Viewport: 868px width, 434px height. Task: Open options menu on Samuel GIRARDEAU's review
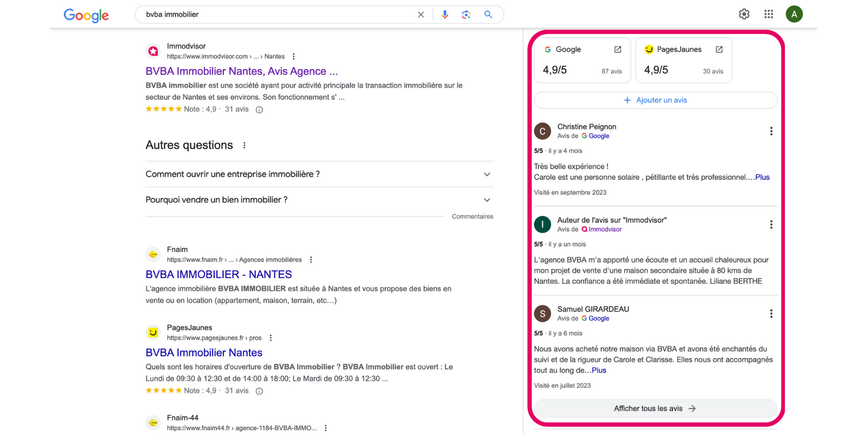[771, 313]
